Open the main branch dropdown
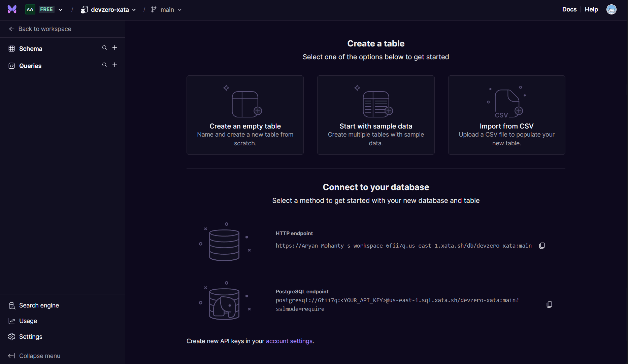628x364 pixels. pyautogui.click(x=166, y=9)
